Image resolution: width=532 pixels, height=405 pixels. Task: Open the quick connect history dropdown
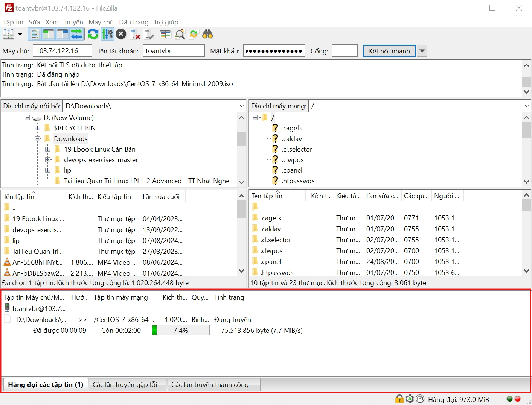(x=422, y=51)
